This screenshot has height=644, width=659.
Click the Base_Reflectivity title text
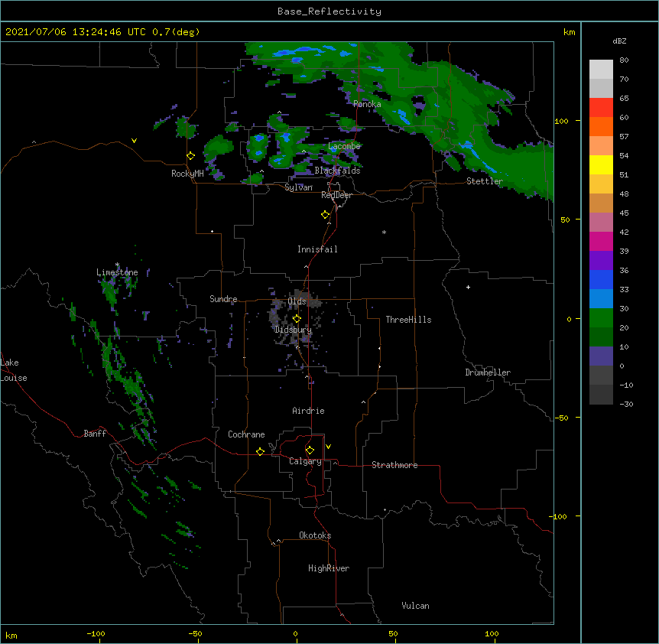pos(329,11)
